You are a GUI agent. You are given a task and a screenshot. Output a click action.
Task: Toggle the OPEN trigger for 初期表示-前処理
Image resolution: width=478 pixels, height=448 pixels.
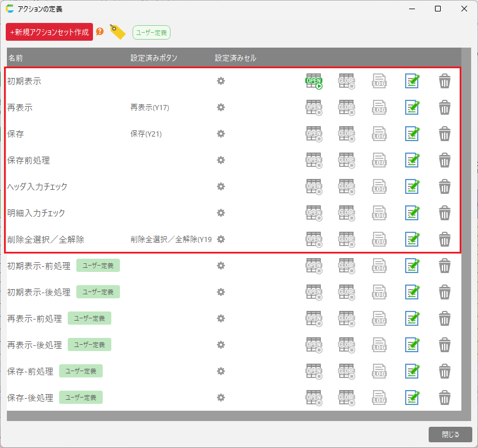coord(313,266)
